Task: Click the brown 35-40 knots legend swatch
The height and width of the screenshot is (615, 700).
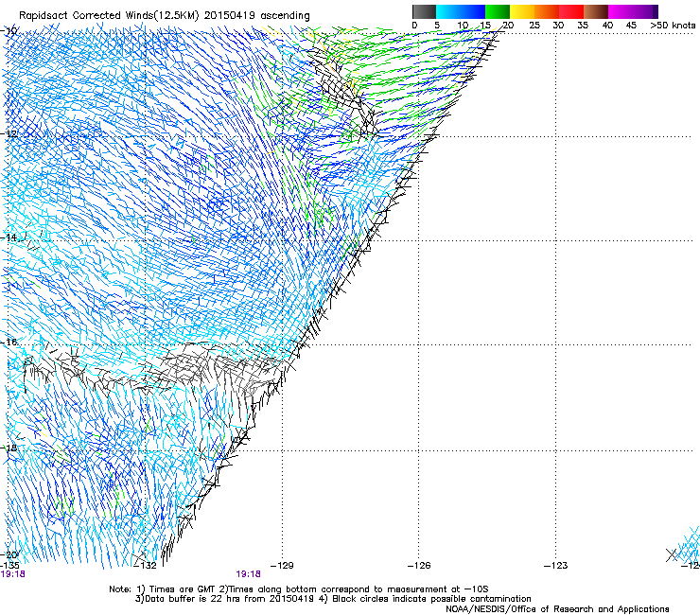Action: [x=596, y=11]
